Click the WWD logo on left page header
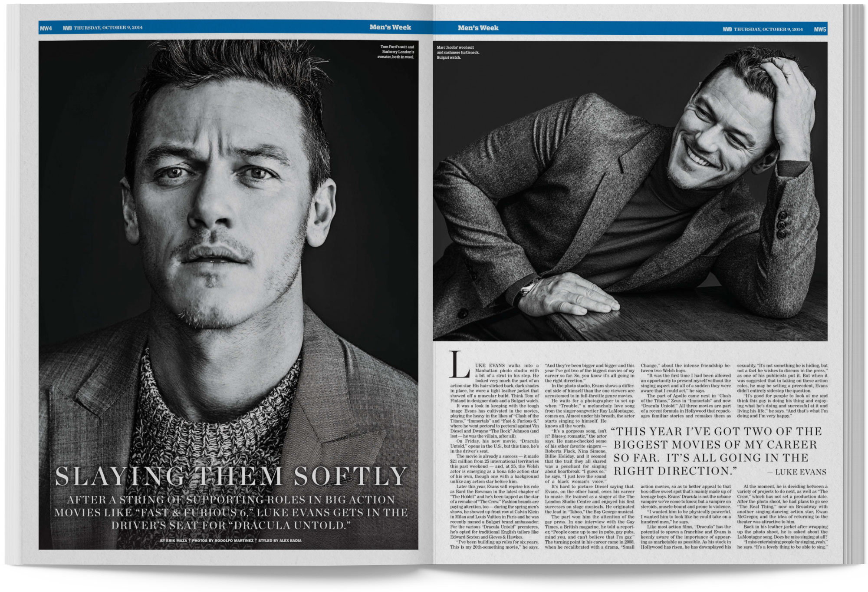Viewport: 868px width, 592px height. [67, 28]
